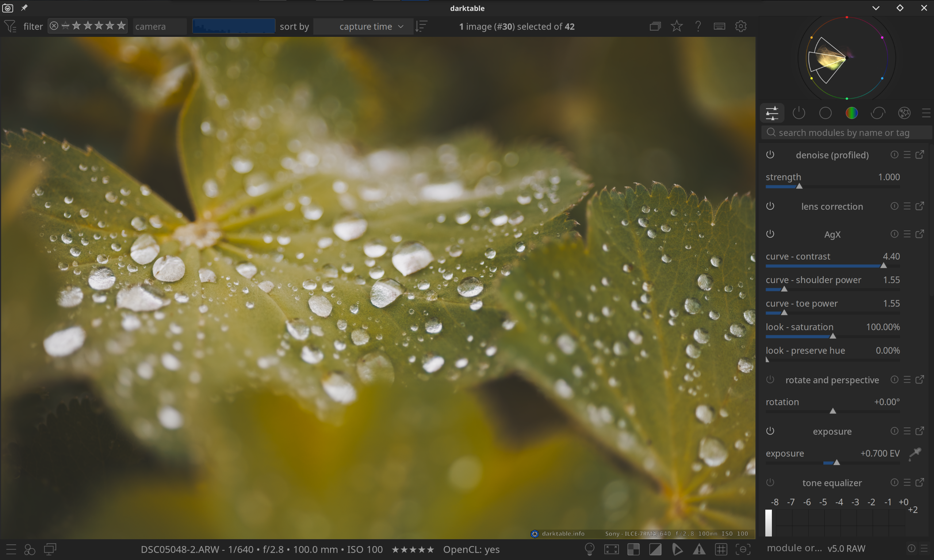Enable the tone equalizer module
This screenshot has height=560, width=934.
tap(770, 483)
